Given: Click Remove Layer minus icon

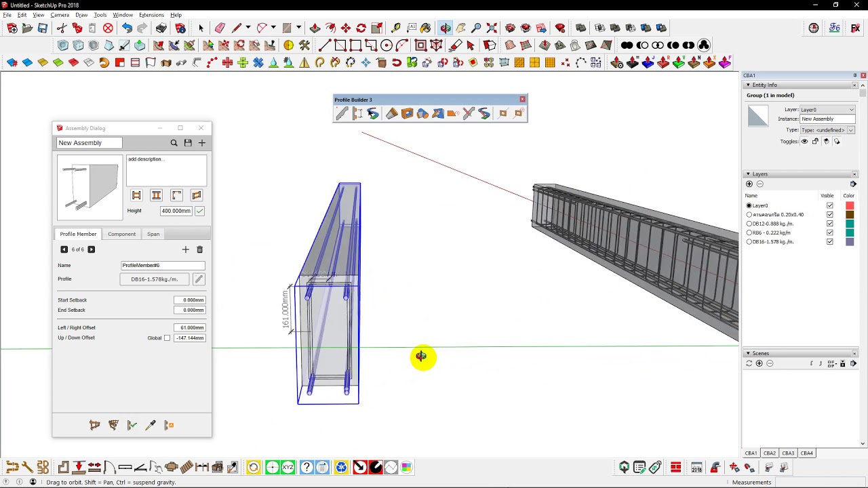Looking at the screenshot, I should point(759,184).
